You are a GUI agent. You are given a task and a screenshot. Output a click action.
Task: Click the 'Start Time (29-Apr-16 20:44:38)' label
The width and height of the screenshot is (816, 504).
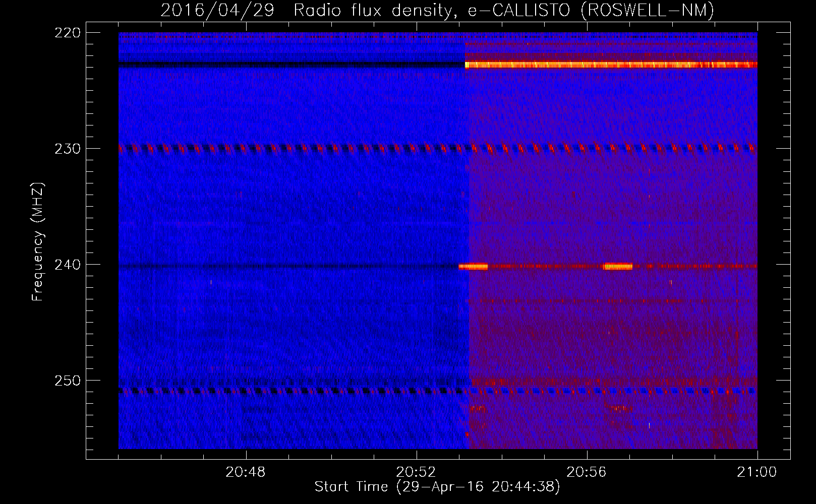tap(437, 487)
